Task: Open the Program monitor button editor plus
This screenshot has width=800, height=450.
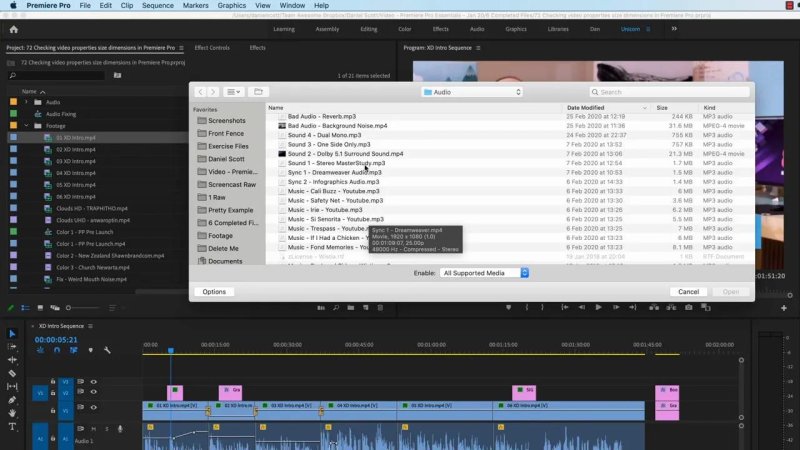Action: [x=784, y=308]
